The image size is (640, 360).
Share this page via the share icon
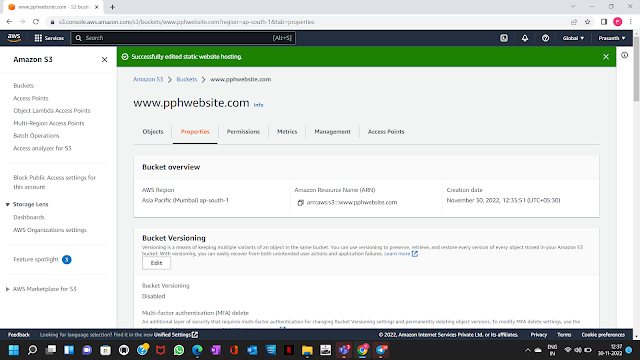[574, 22]
